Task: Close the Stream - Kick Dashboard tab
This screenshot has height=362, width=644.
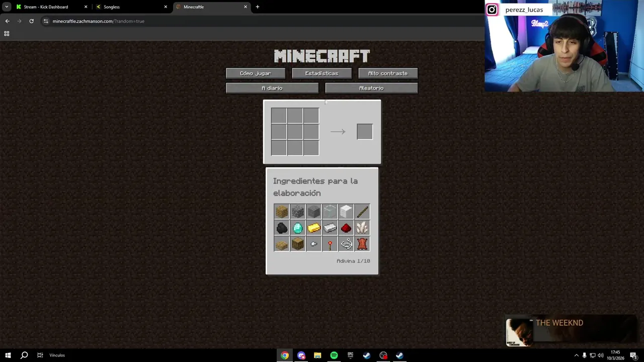Action: 86,7
